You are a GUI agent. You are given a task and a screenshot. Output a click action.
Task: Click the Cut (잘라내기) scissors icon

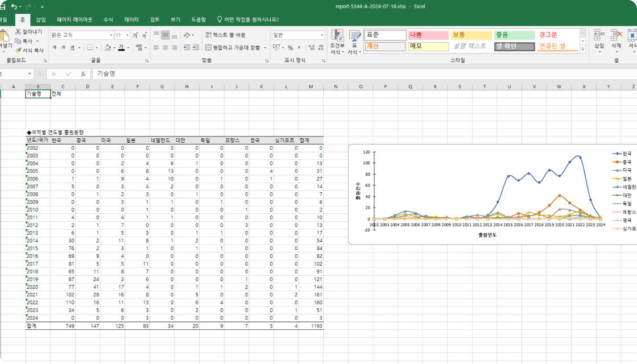[18, 32]
